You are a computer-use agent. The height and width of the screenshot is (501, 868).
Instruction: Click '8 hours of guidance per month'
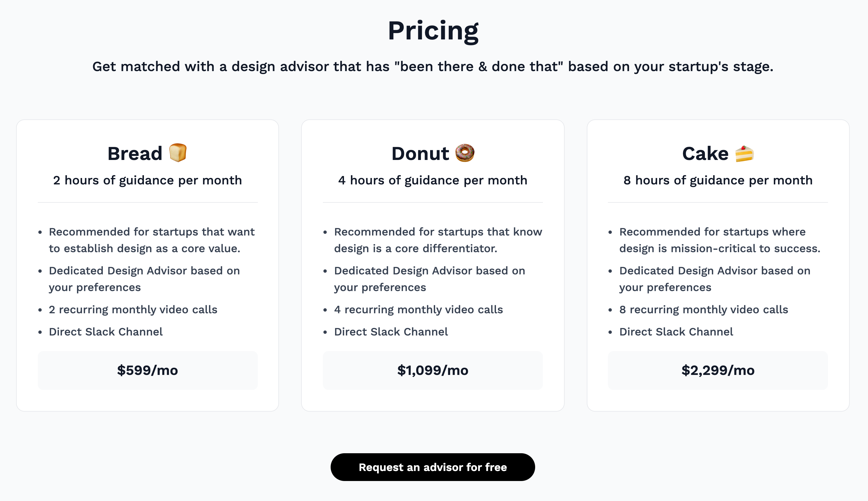[x=718, y=180]
